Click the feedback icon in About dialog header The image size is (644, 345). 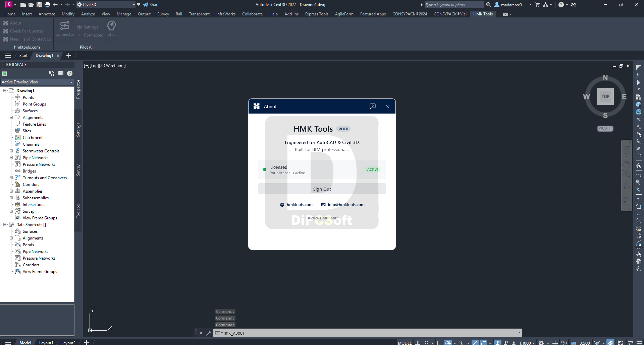[372, 107]
